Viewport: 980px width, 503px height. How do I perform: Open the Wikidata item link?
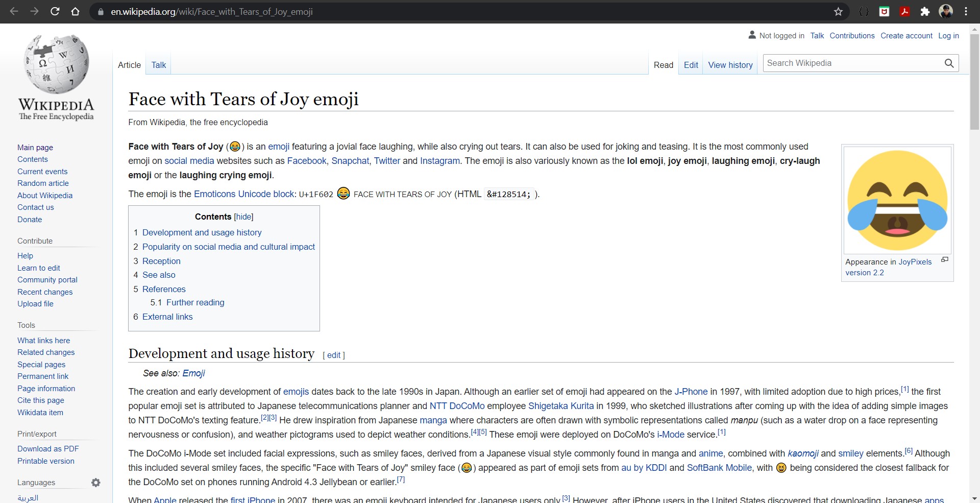pos(40,413)
